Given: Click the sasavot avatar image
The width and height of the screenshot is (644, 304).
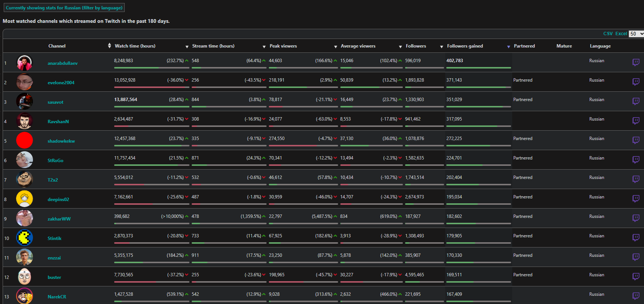Looking at the screenshot, I should (x=24, y=101).
